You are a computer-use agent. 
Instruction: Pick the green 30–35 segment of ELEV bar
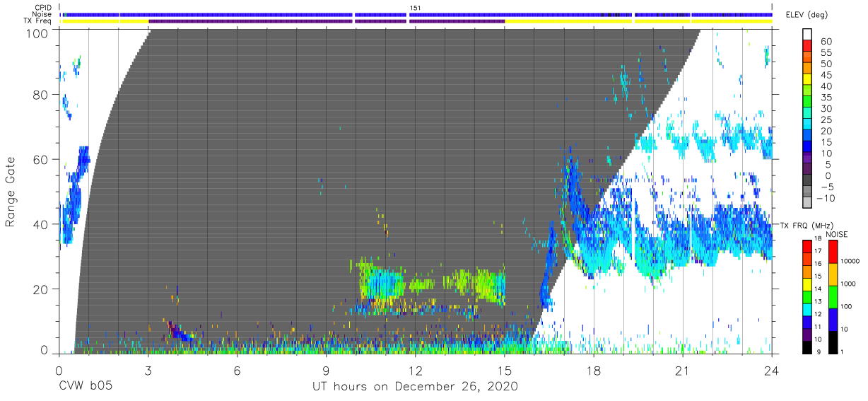tap(808, 103)
